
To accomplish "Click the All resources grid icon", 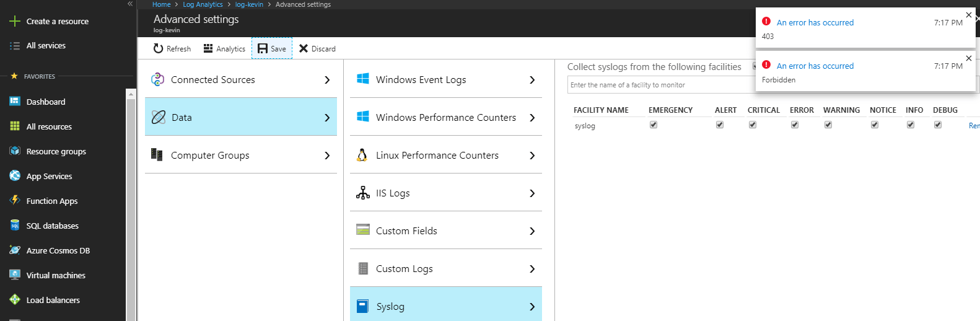I will pyautogui.click(x=15, y=126).
